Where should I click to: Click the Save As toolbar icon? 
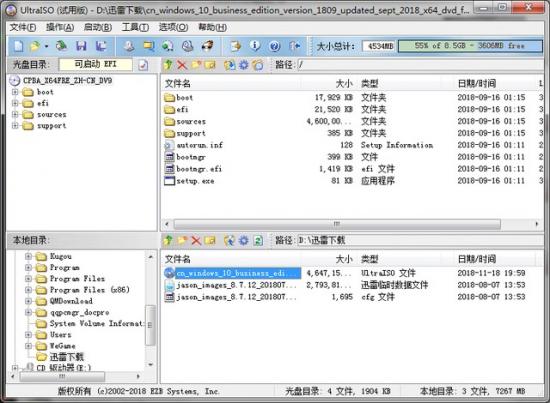pos(101,46)
